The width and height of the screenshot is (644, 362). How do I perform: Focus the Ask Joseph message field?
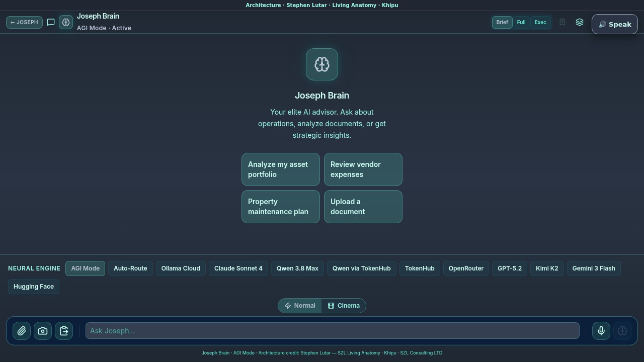(333, 331)
